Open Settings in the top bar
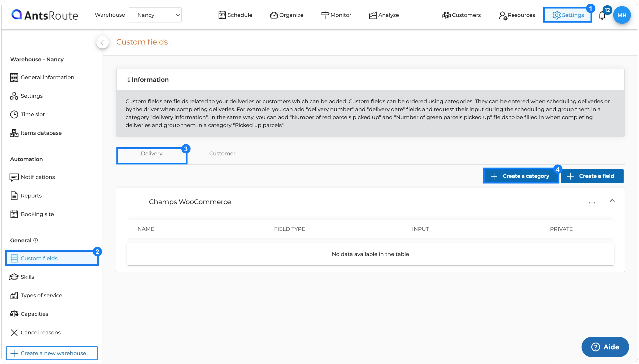Viewport: 639px width, 364px height. 568,15
